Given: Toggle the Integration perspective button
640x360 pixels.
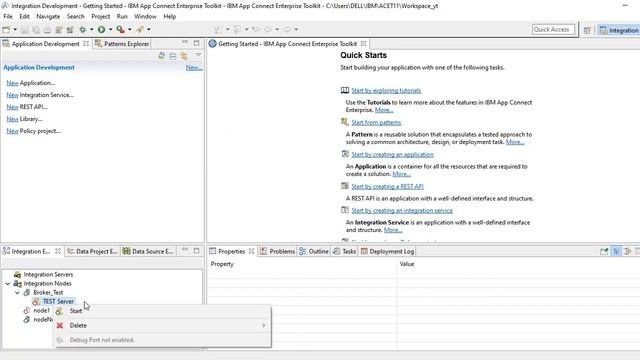Looking at the screenshot, I should pyautogui.click(x=619, y=30).
